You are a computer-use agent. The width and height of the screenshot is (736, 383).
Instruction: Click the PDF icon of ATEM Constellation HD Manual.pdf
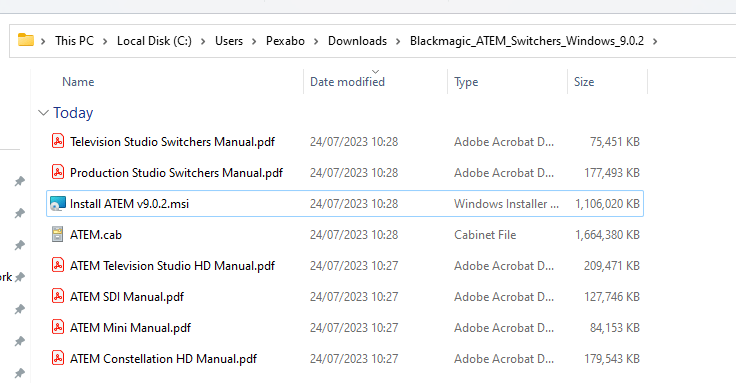(x=58, y=358)
